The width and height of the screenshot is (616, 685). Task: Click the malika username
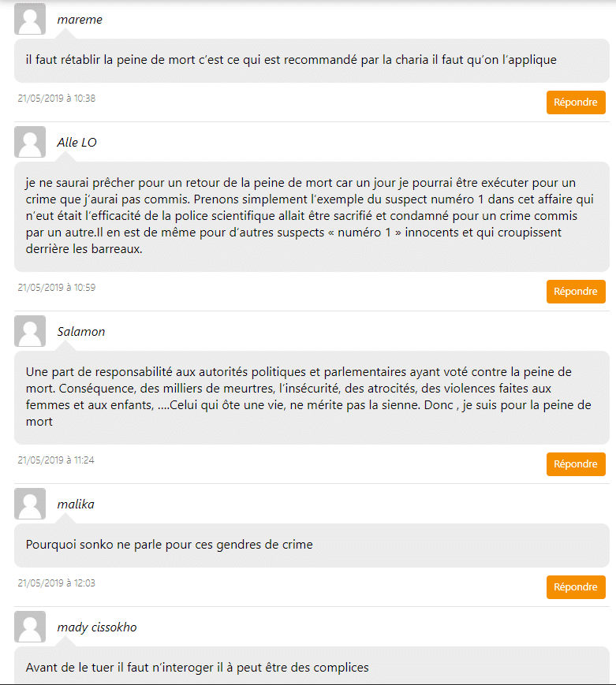pyautogui.click(x=76, y=504)
